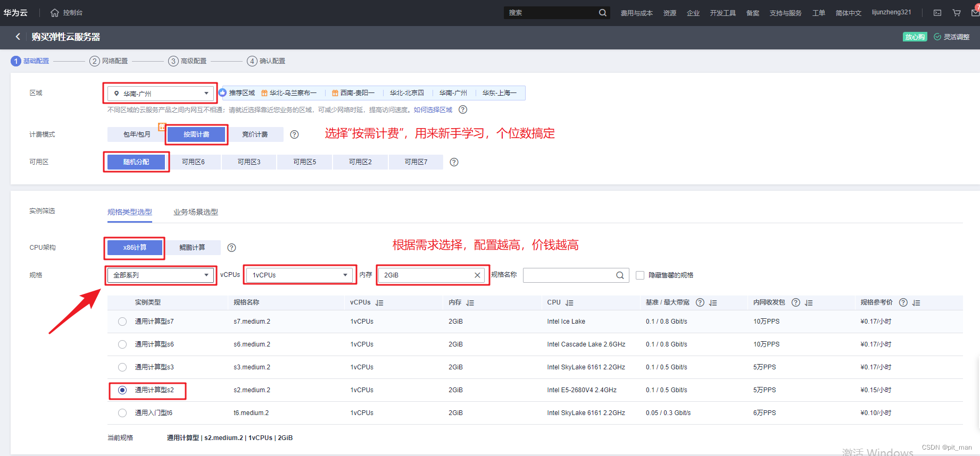Click the 推荐区域 thumbs-up icon
The height and width of the screenshot is (456, 980).
tap(223, 92)
